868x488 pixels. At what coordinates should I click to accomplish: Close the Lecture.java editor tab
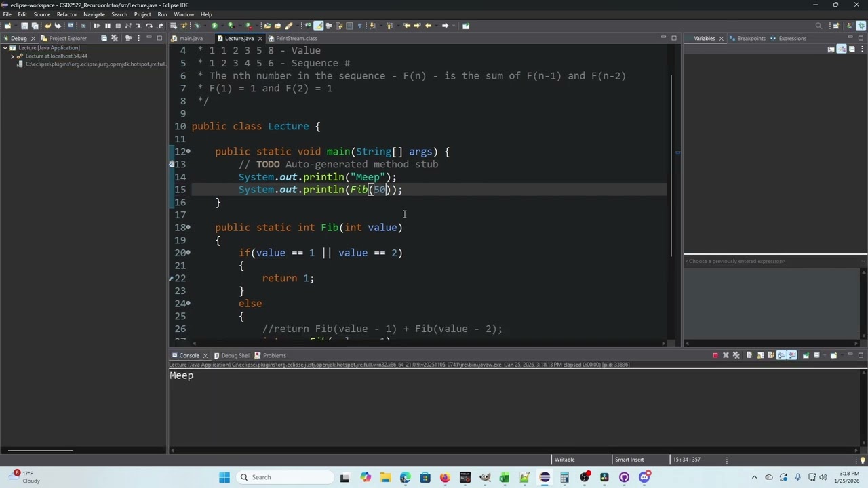[260, 39]
